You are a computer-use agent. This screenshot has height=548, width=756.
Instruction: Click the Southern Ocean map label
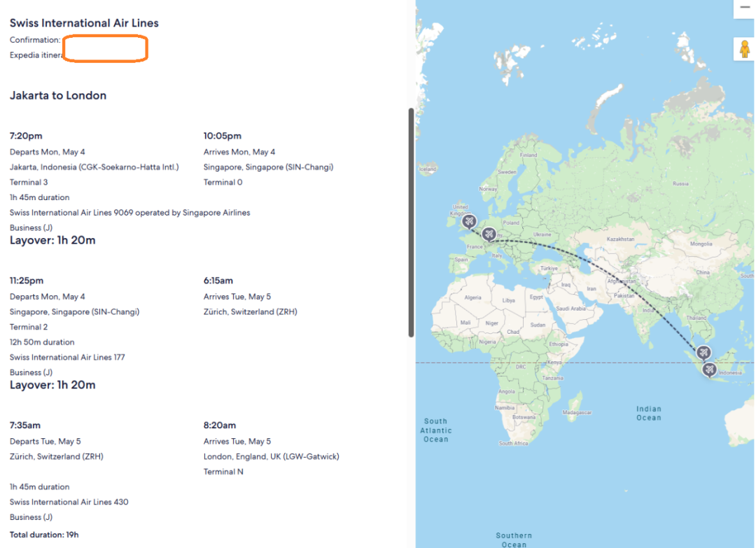click(514, 540)
